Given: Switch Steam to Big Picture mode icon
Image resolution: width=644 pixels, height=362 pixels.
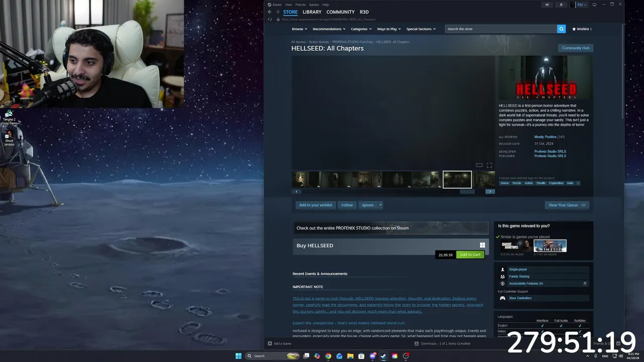Looking at the screenshot, I should click(594, 5).
